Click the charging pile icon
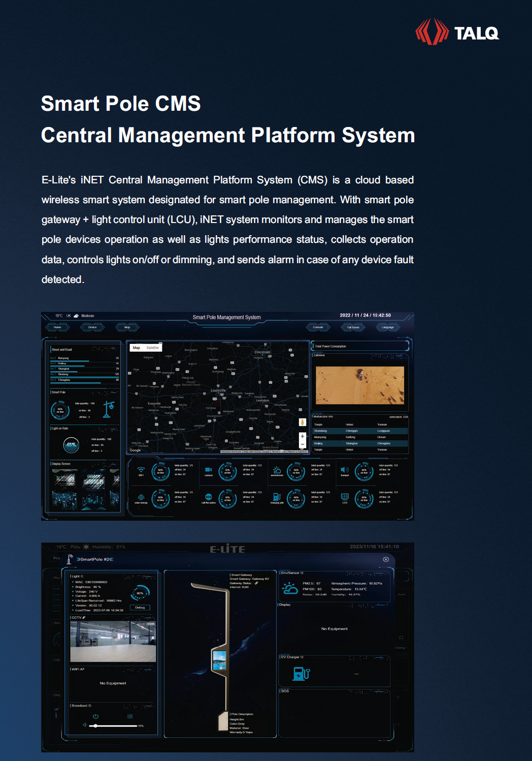Viewport: 532px width, 761px height. 277,497
